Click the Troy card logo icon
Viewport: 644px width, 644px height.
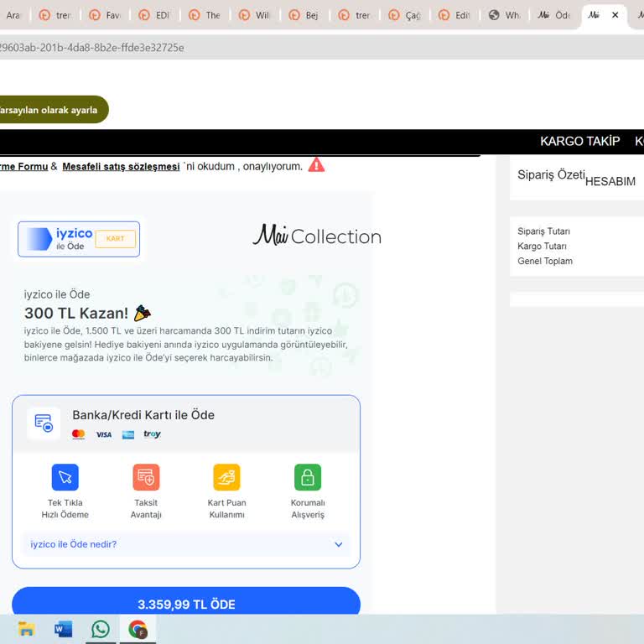pyautogui.click(x=152, y=434)
